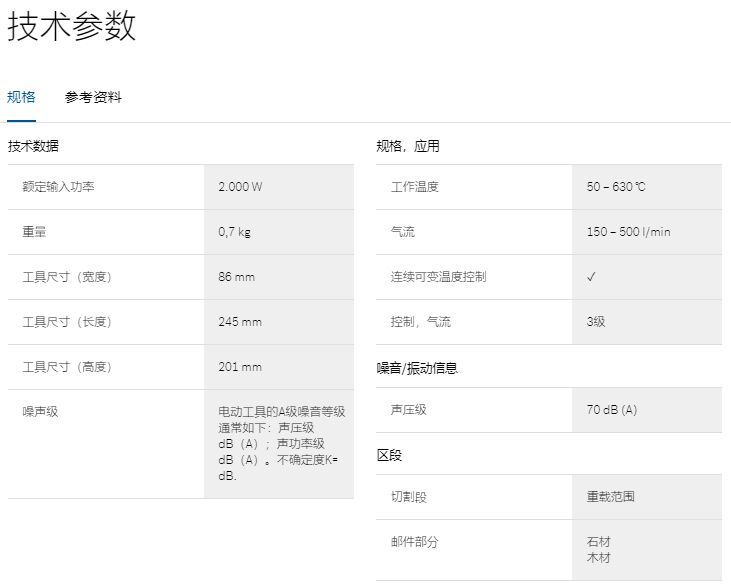Click the 50 – 630 ℃ temperature value
This screenshot has height=585, width=731.
(616, 187)
